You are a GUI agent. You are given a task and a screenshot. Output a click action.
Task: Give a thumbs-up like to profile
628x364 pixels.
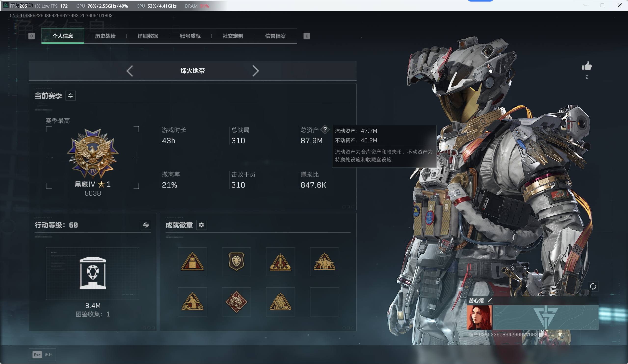[587, 66]
